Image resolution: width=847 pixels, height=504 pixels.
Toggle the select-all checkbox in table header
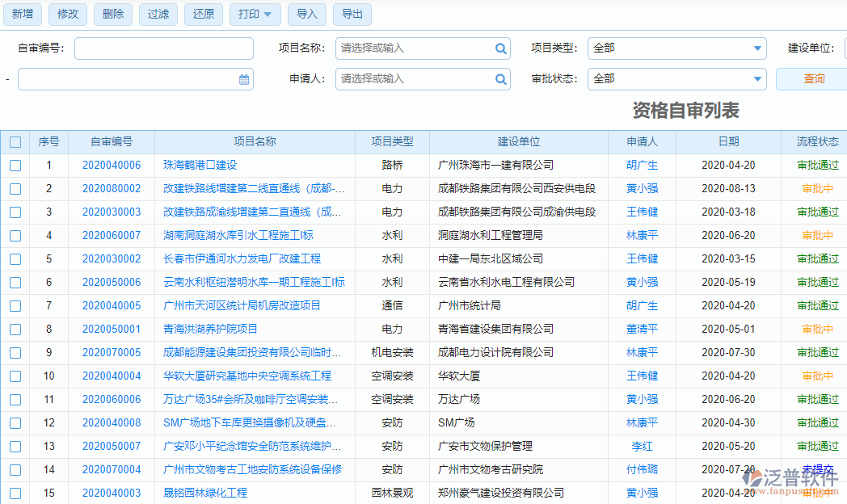pyautogui.click(x=15, y=141)
